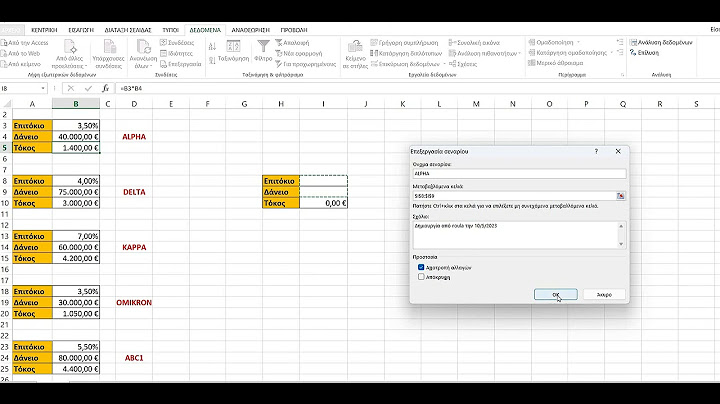720x404 pixels.
Task: Click Γρήγορη συμπλήρωση flash fill icon
Action: click(374, 43)
